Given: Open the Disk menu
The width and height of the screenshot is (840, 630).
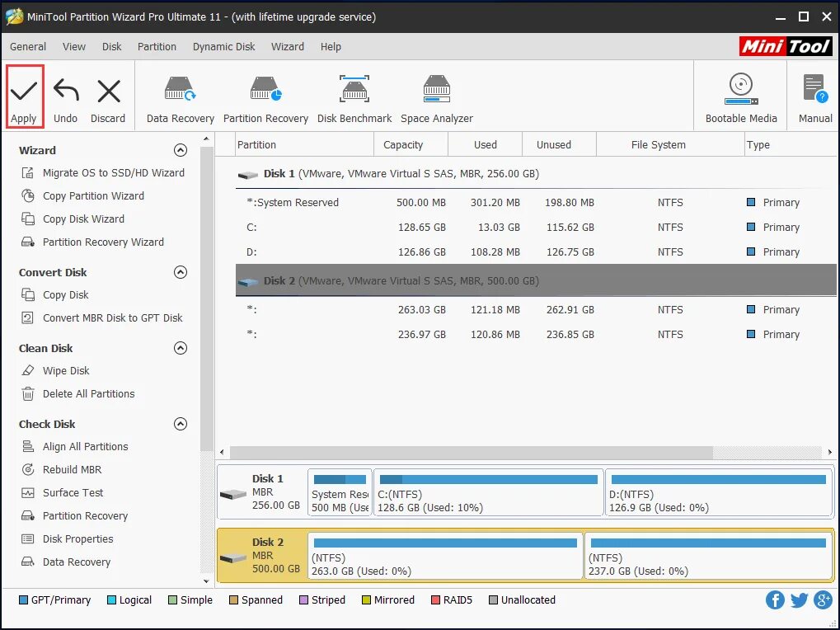Looking at the screenshot, I should coord(111,47).
